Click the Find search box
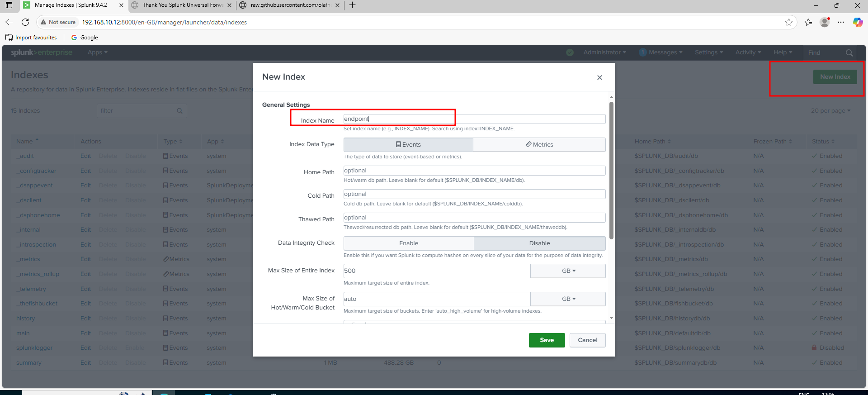Screen dimensions: 868x395 coord(825,53)
